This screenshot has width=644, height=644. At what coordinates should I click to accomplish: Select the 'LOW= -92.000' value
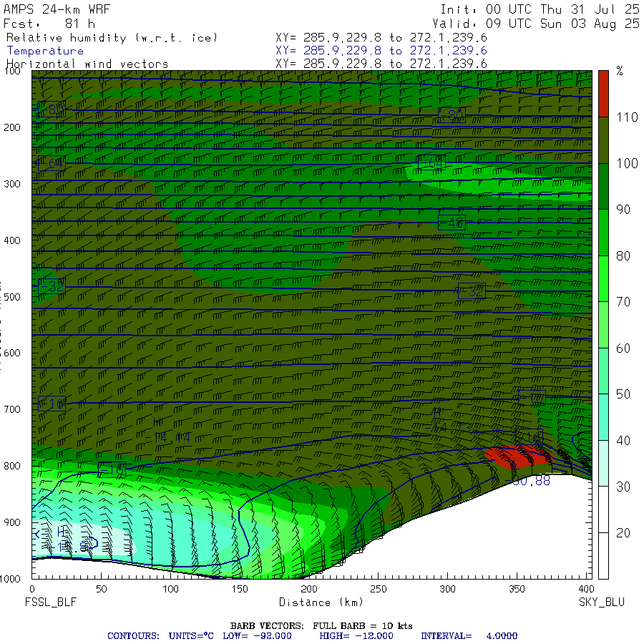257,636
